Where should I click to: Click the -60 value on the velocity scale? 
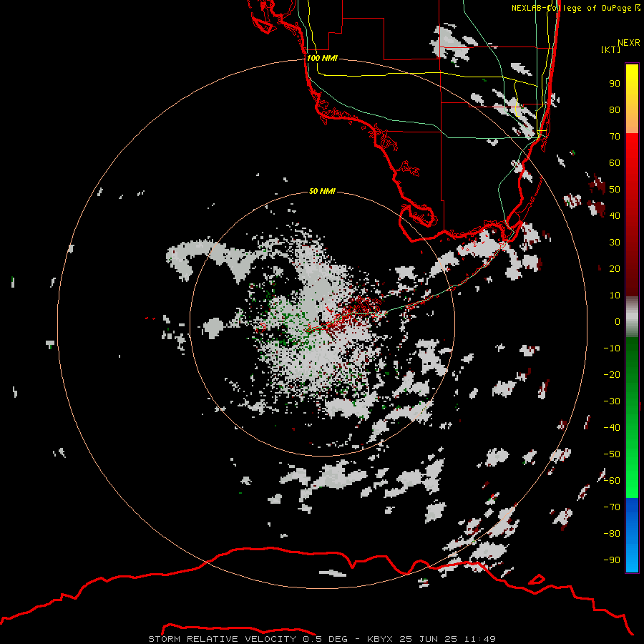pyautogui.click(x=612, y=481)
